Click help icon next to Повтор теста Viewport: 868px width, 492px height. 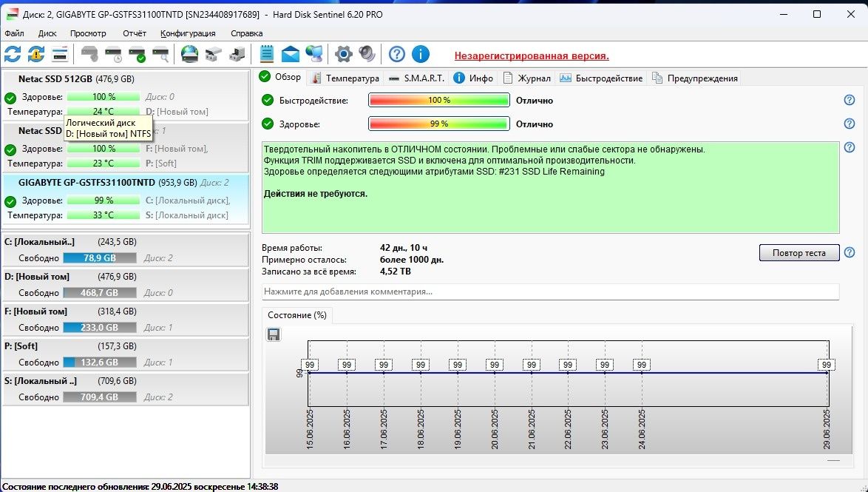click(x=850, y=252)
